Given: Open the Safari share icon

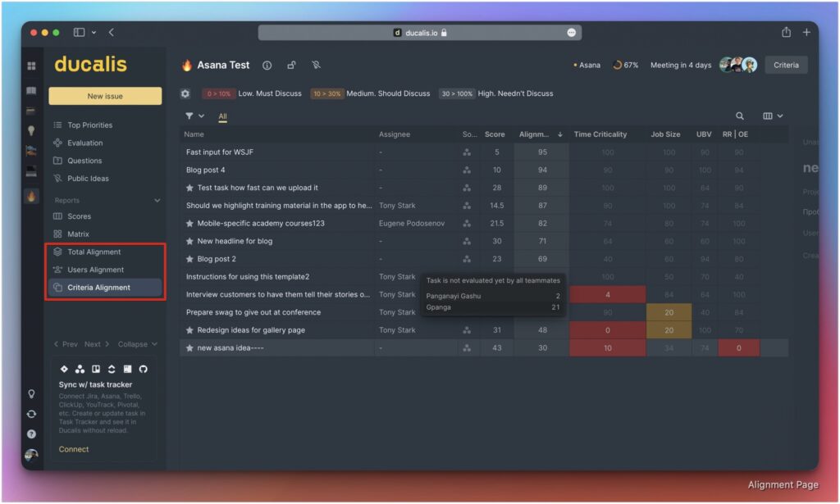Looking at the screenshot, I should point(786,32).
